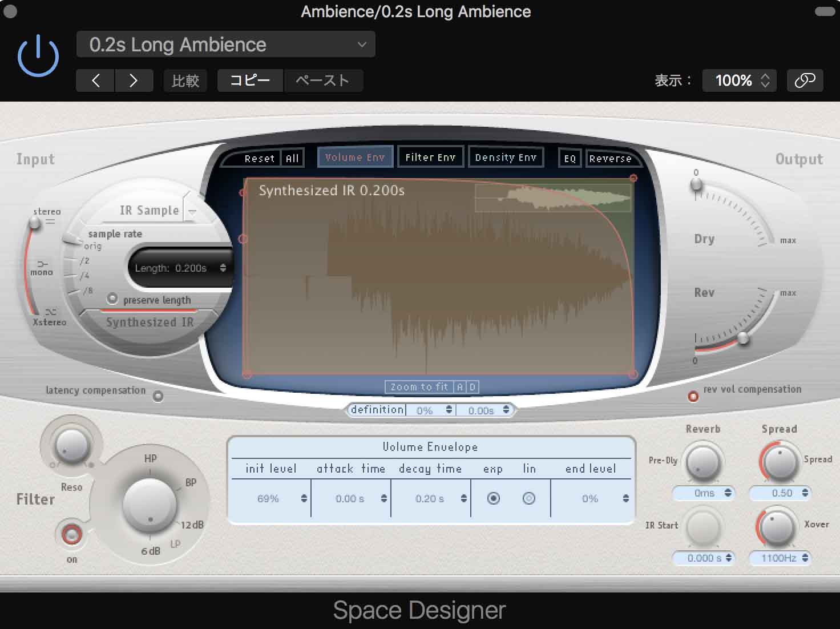Viewport: 840px width, 629px height.
Task: Adjust the end level 0% stepper
Action: pos(625,498)
